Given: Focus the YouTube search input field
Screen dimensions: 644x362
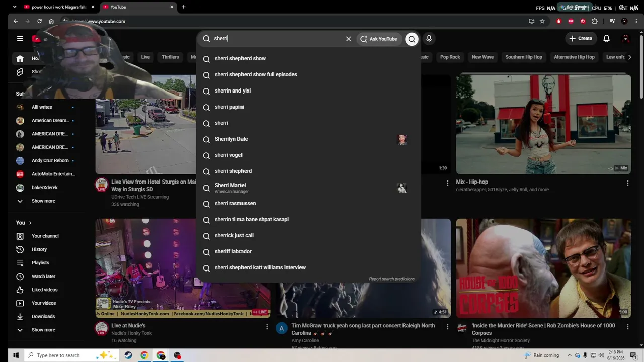Looking at the screenshot, I should click(277, 39).
